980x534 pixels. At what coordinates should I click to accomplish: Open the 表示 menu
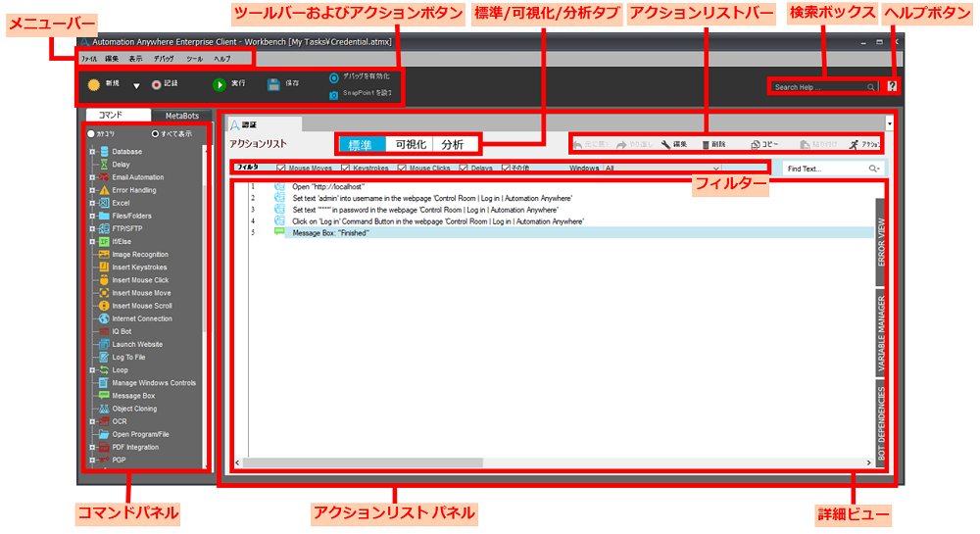point(135,59)
